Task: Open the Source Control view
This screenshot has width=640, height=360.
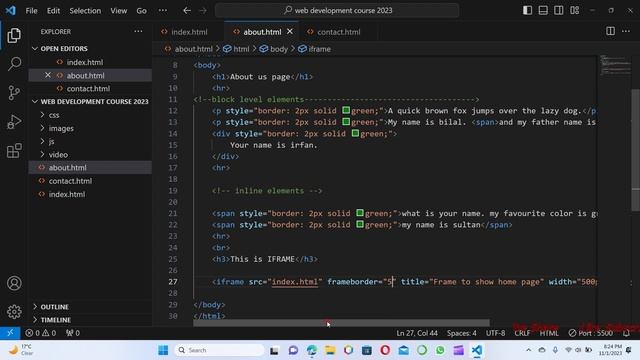Action: [14, 93]
